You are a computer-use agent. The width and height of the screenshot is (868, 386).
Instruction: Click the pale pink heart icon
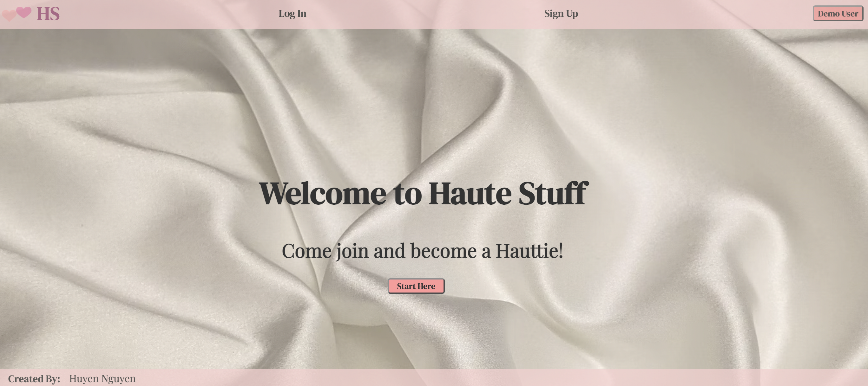[9, 16]
